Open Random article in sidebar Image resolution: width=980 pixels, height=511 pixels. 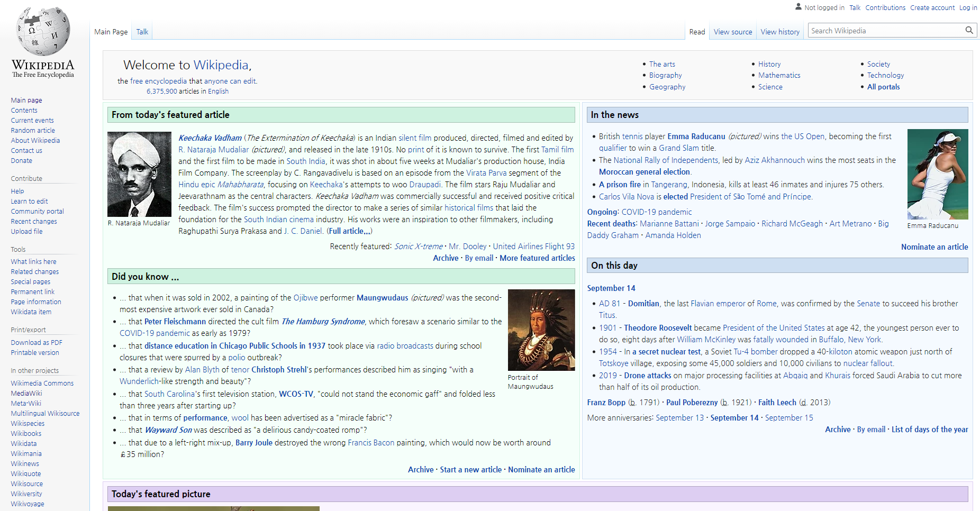pos(33,130)
